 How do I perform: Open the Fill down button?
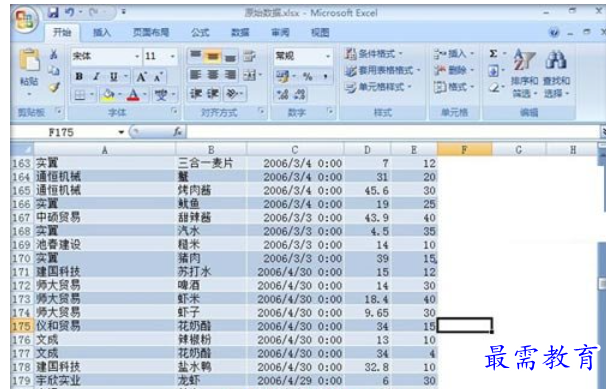click(493, 70)
